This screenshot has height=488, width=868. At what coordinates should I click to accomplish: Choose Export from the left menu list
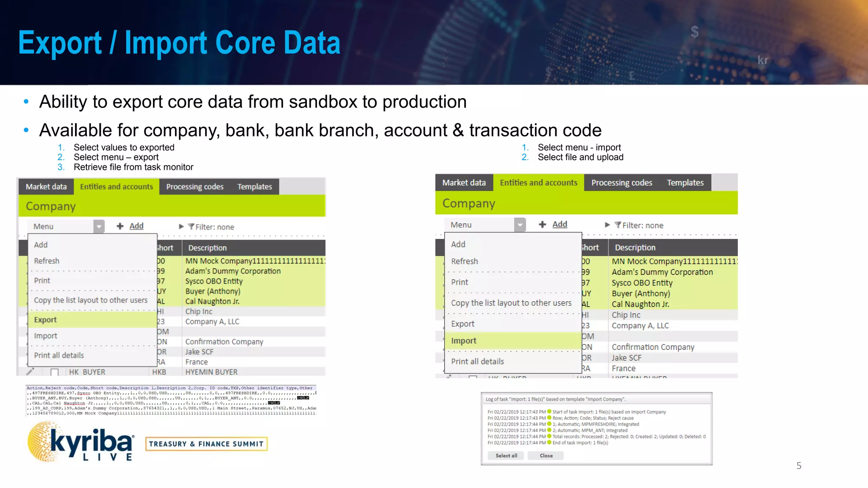(x=45, y=320)
